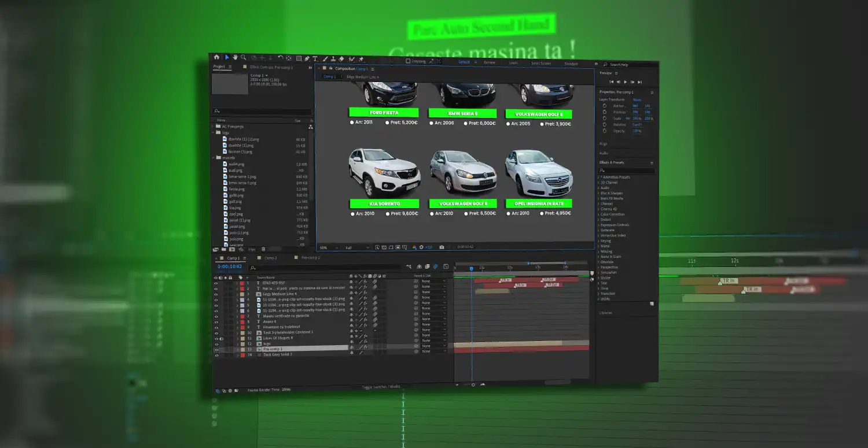Select the Type text tool
Image resolution: width=868 pixels, height=448 pixels.
coord(315,59)
